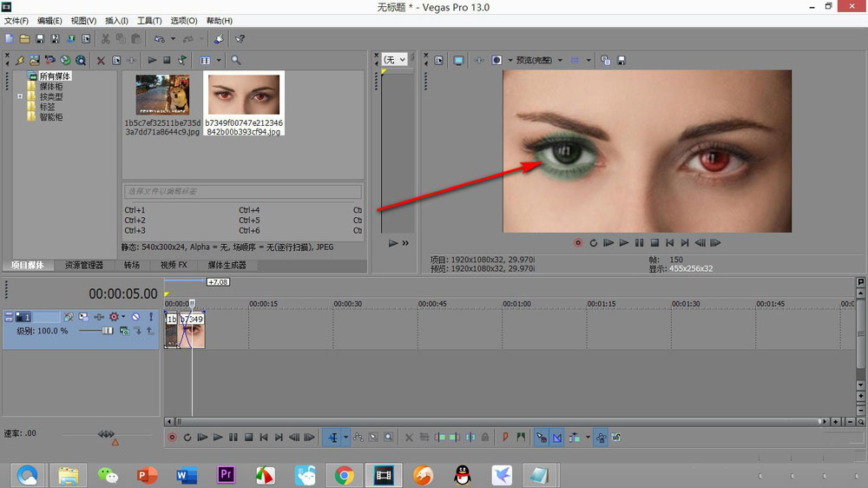
Task: Open the 视频 FX tab
Action: point(174,266)
